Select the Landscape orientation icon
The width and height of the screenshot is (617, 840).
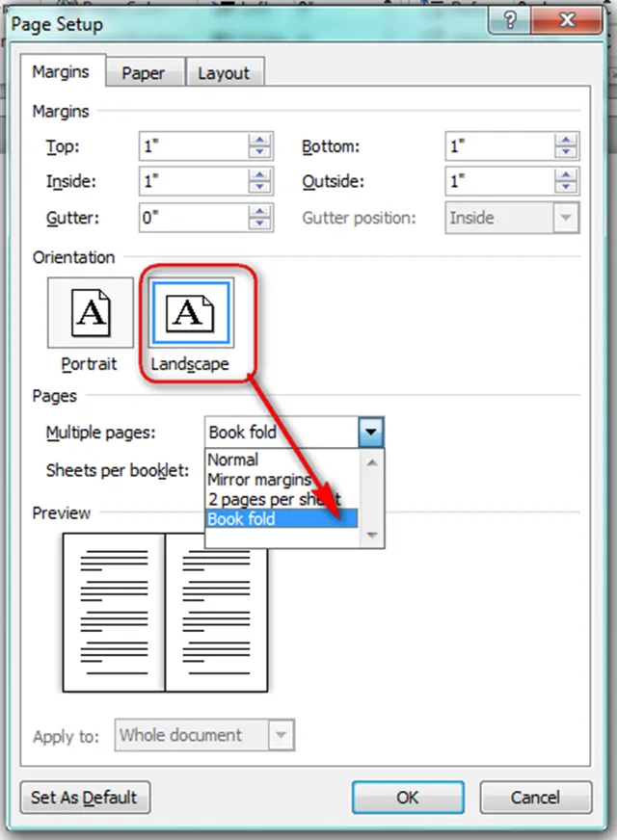coord(189,313)
